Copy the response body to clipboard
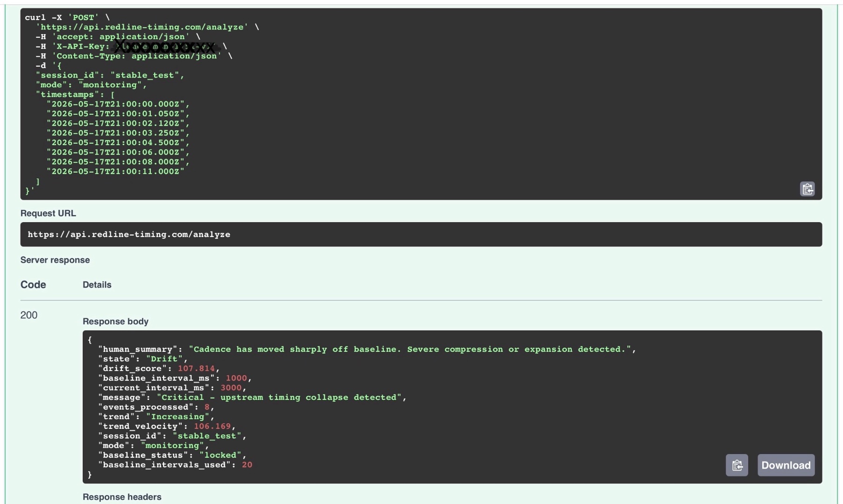 click(x=737, y=465)
